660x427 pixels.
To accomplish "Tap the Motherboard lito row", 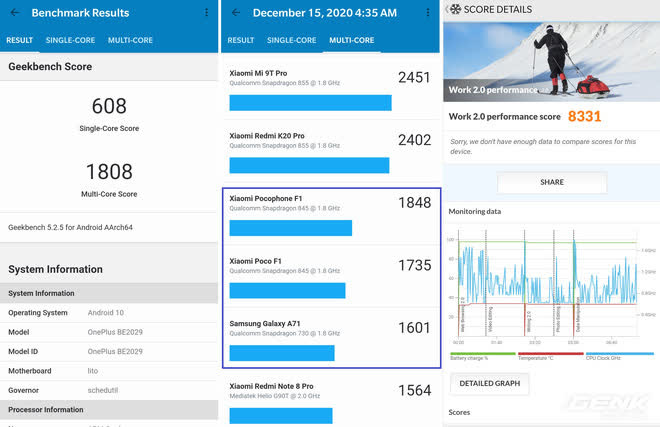I will click(x=109, y=371).
